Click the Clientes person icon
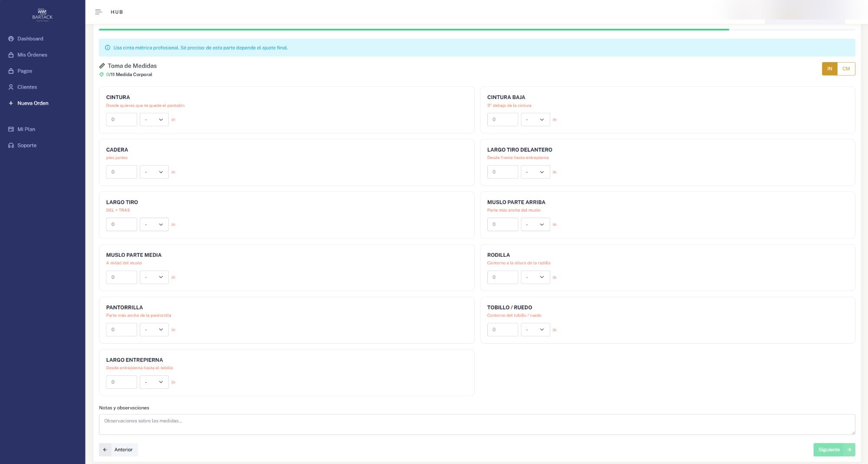The width and height of the screenshot is (868, 464). (11, 87)
